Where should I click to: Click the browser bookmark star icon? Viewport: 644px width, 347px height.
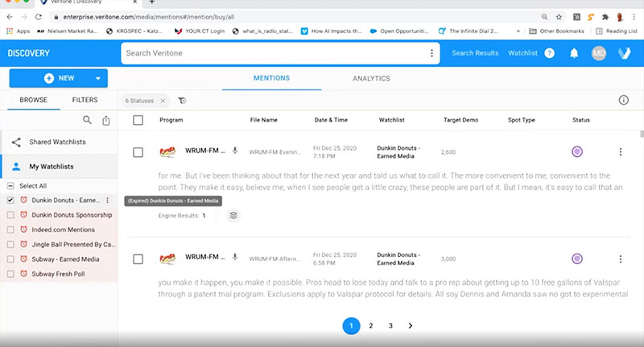pos(559,17)
